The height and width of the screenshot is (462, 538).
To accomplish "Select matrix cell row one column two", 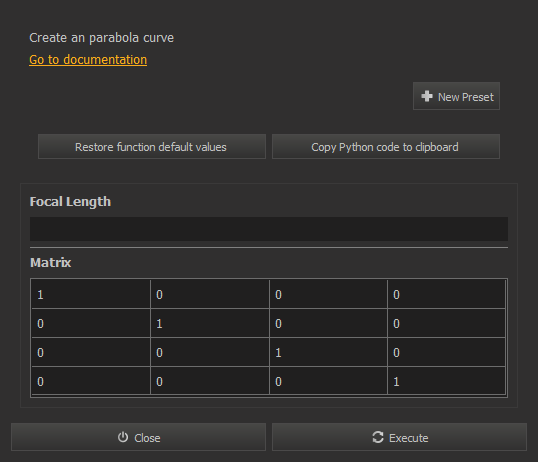I will (x=210, y=294).
